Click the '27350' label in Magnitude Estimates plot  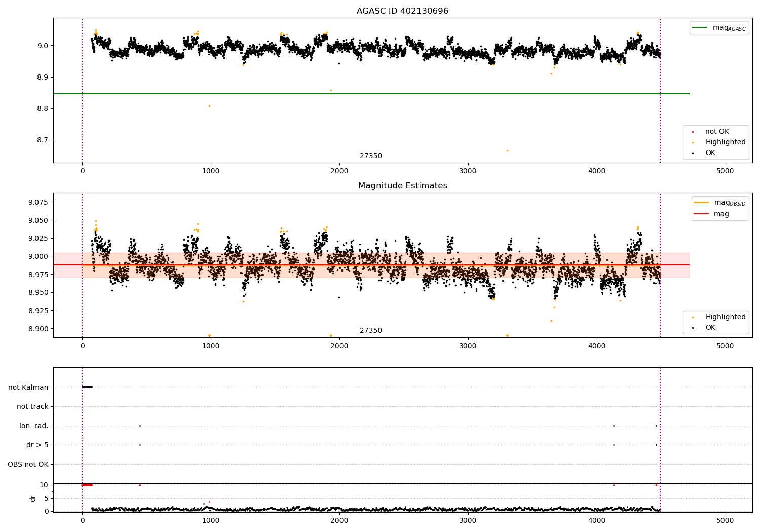tap(371, 331)
